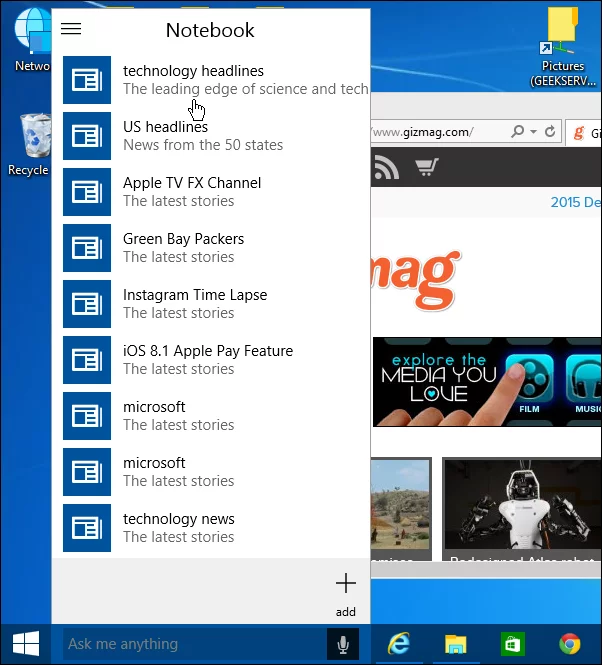The height and width of the screenshot is (665, 602).
Task: Launch Google Chrome from the taskbar
Action: click(x=570, y=645)
